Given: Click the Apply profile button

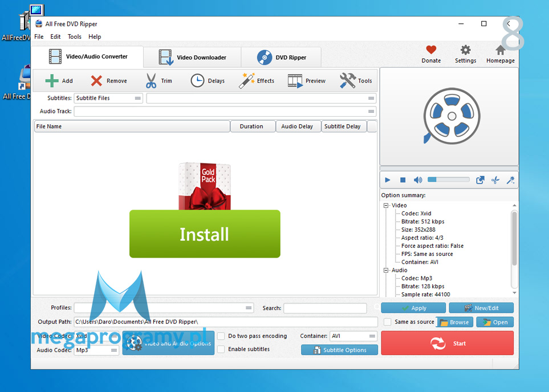Looking at the screenshot, I should click(x=413, y=308).
